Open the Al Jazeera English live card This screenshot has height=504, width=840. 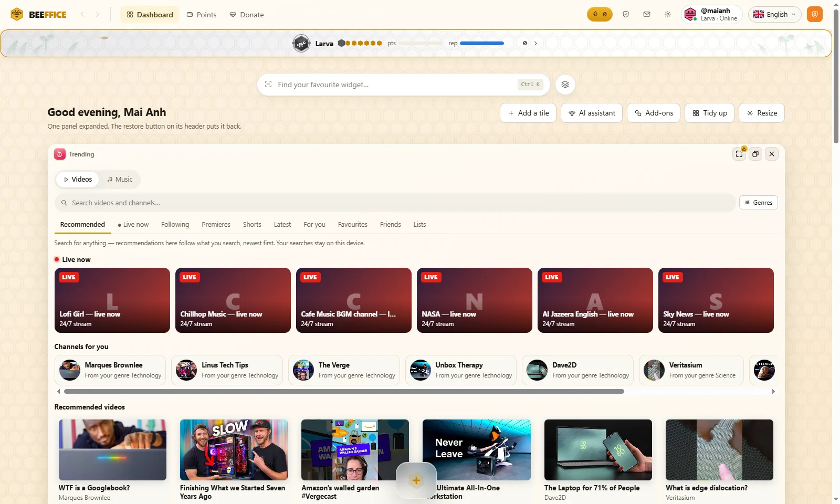(595, 300)
